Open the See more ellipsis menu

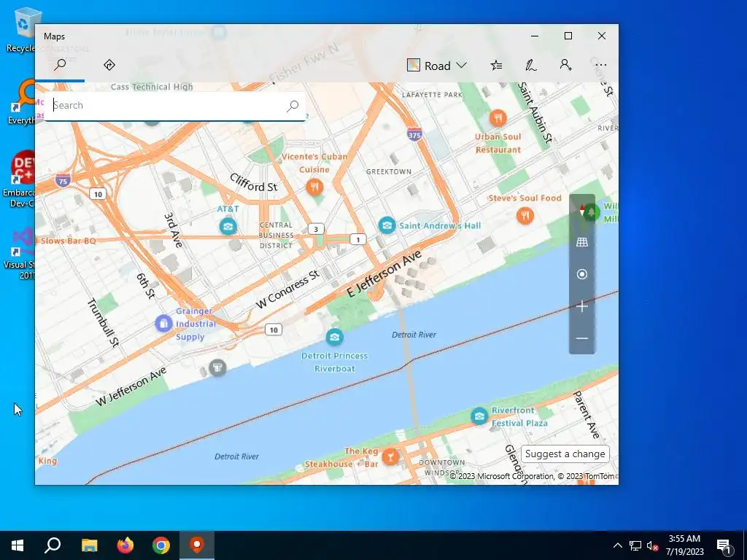click(x=601, y=65)
